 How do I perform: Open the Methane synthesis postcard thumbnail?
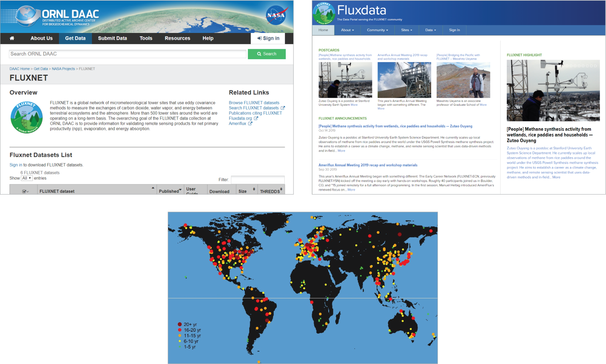[x=345, y=80]
